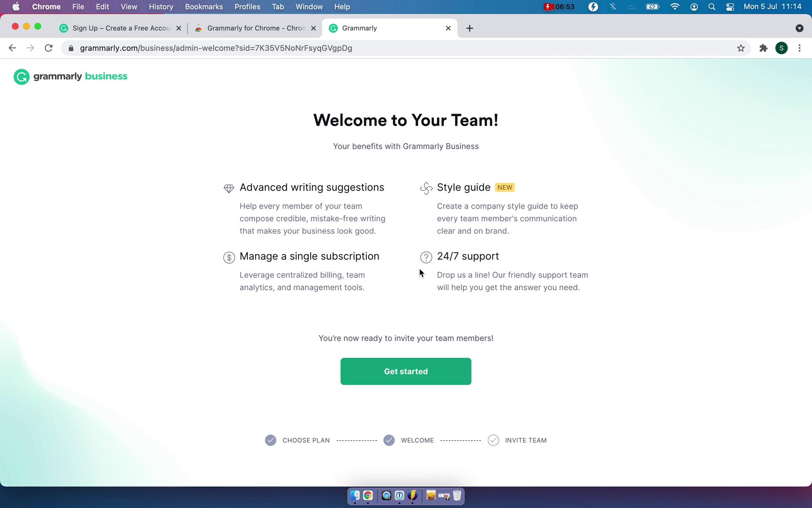The image size is (812, 508).
Task: Expand the Chrome extensions dropdown in toolbar
Action: point(763,48)
